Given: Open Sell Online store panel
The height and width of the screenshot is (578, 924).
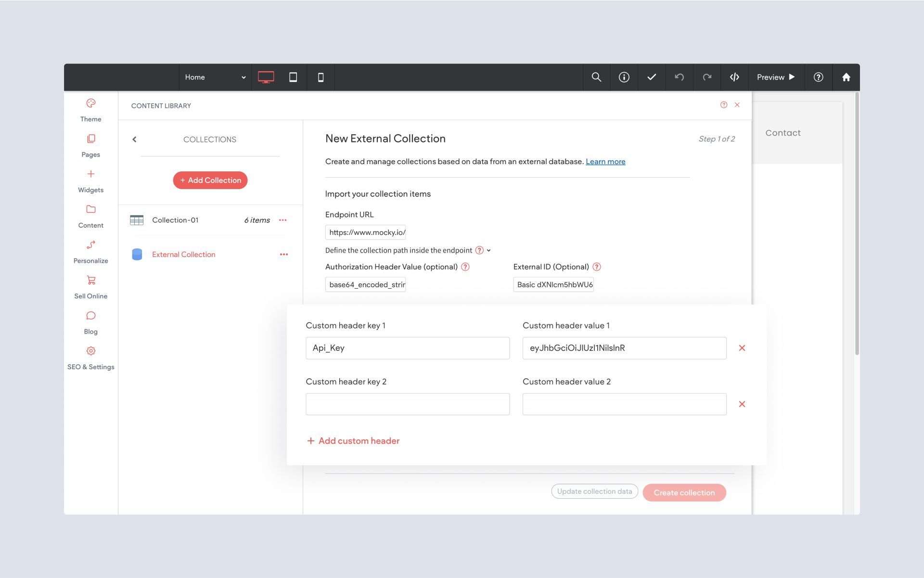Looking at the screenshot, I should click(x=90, y=287).
